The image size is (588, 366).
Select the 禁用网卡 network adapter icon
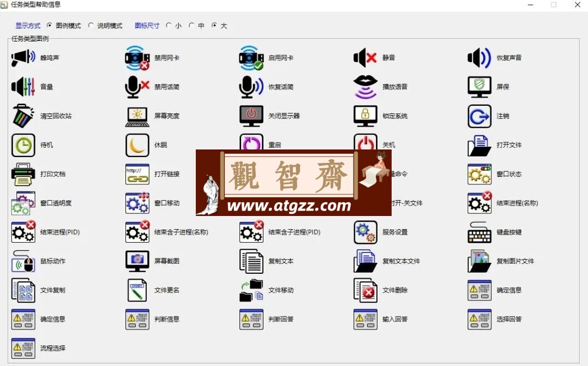(137, 58)
